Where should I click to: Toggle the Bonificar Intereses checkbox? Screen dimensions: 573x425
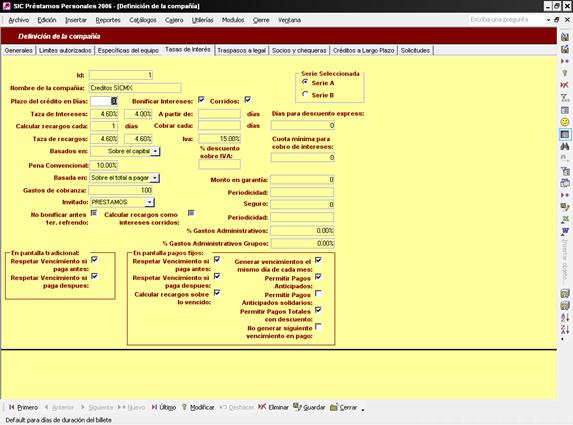click(x=201, y=99)
